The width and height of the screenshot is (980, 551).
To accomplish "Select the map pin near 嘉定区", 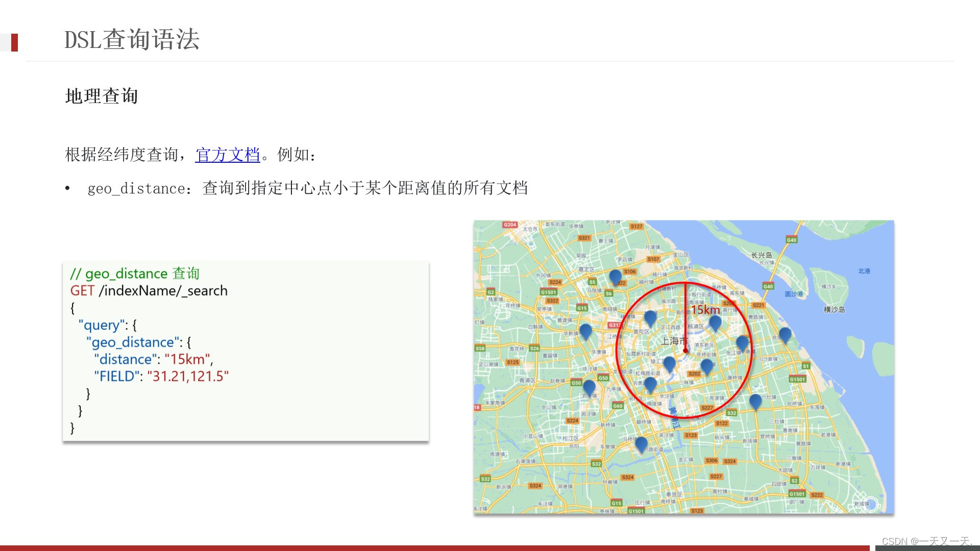I will 615,278.
